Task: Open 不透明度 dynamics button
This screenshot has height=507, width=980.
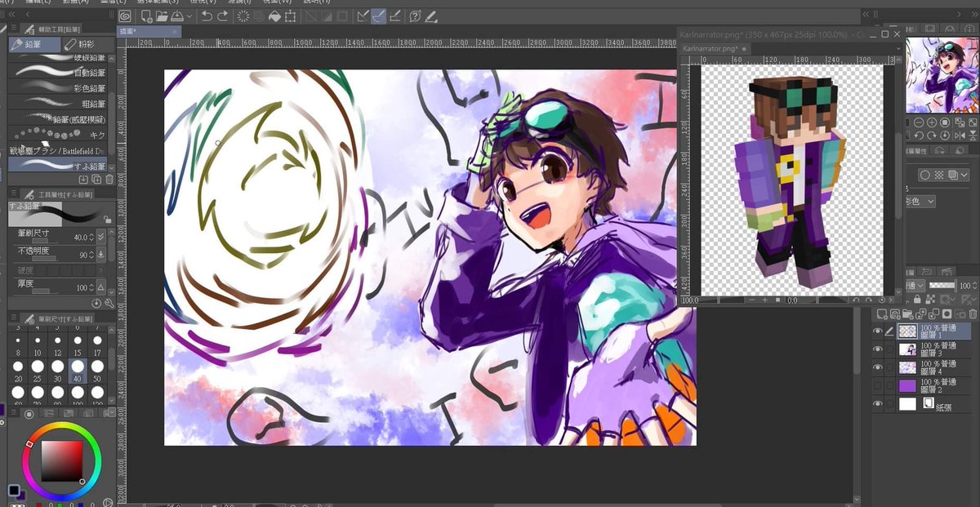Action: click(100, 255)
